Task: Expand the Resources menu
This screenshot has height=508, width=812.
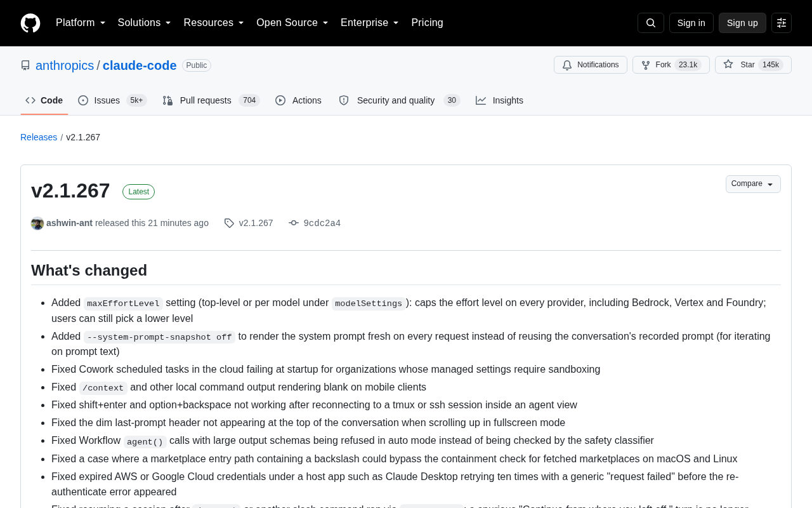Action: coord(214,23)
